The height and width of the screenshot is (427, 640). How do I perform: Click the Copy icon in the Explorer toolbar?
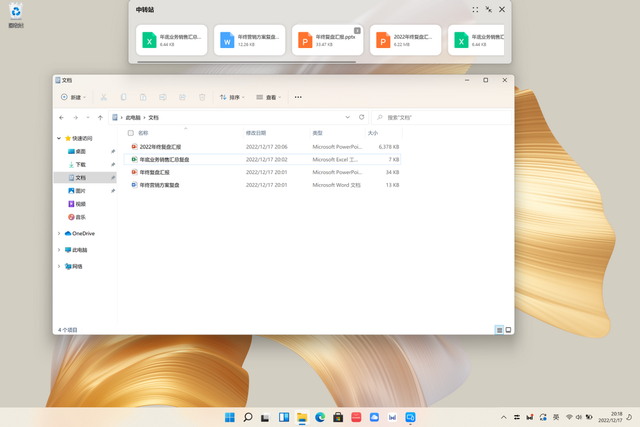coord(123,97)
